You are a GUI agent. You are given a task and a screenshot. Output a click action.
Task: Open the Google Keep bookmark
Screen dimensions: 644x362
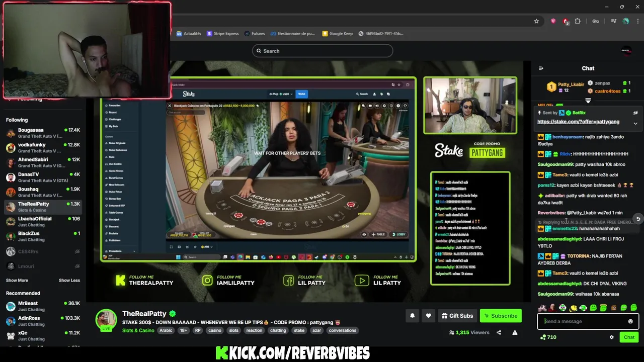pos(338,34)
